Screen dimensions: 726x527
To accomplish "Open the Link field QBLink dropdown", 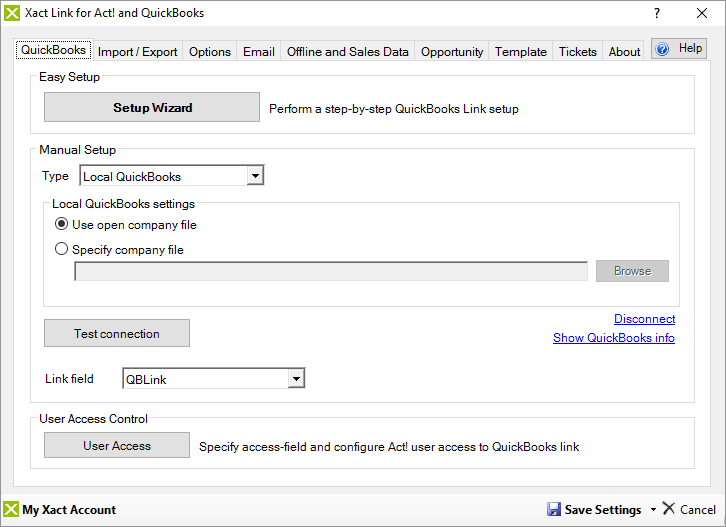I will (x=296, y=379).
